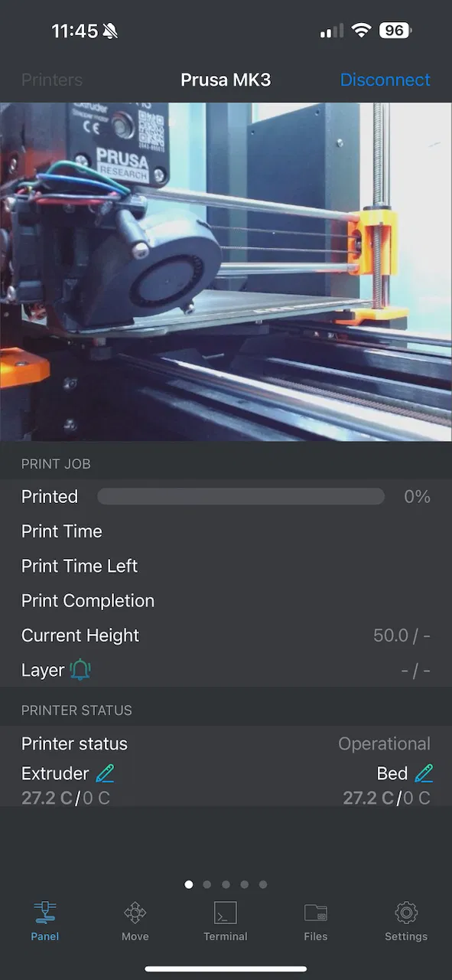The height and width of the screenshot is (980, 452).
Task: Open the webcam live view
Action: [226, 272]
